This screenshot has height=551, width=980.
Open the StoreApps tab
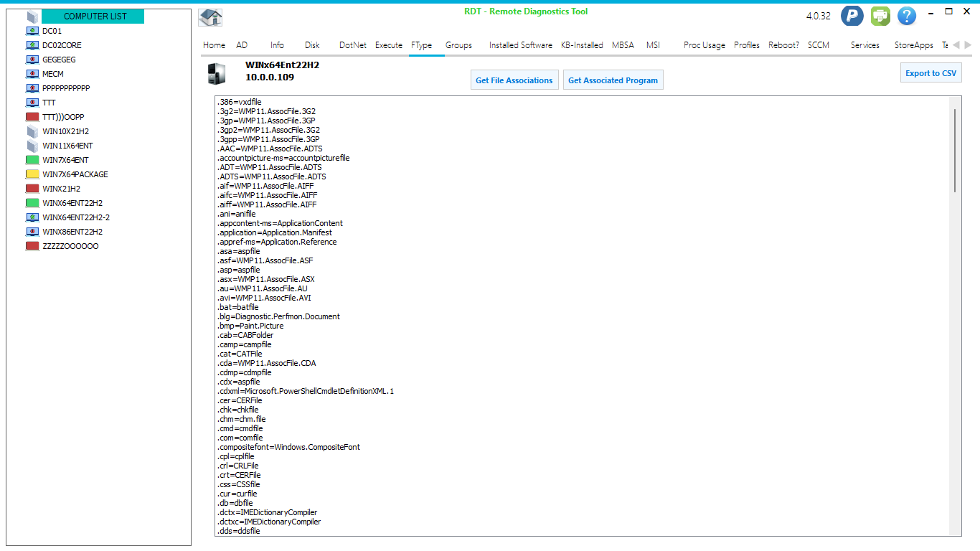(914, 45)
